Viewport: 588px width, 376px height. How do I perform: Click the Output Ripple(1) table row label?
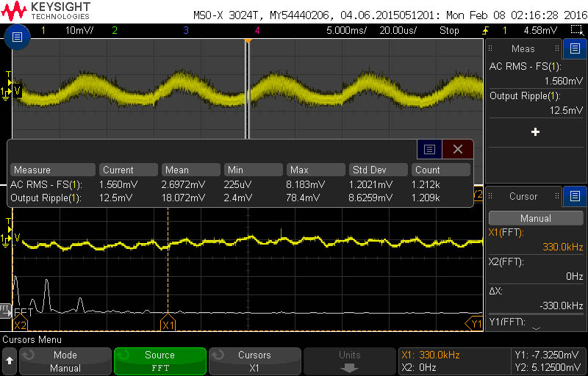tap(46, 198)
